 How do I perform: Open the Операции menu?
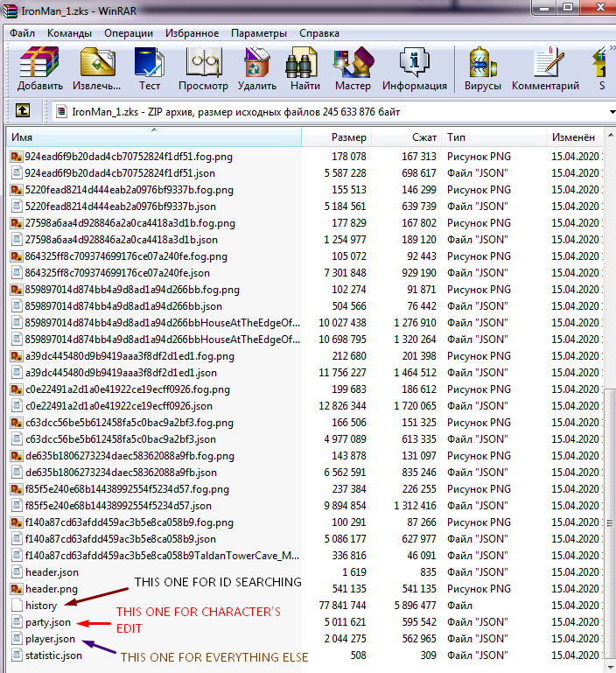pyautogui.click(x=129, y=33)
